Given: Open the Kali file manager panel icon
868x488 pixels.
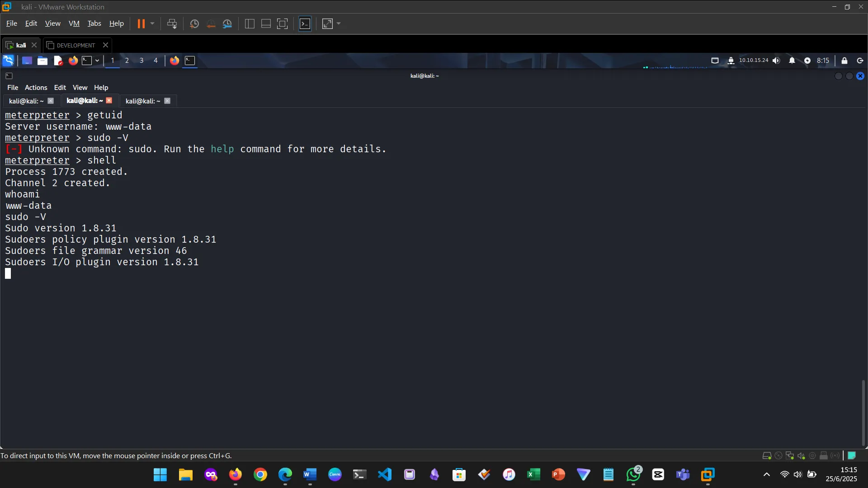Looking at the screenshot, I should point(42,61).
